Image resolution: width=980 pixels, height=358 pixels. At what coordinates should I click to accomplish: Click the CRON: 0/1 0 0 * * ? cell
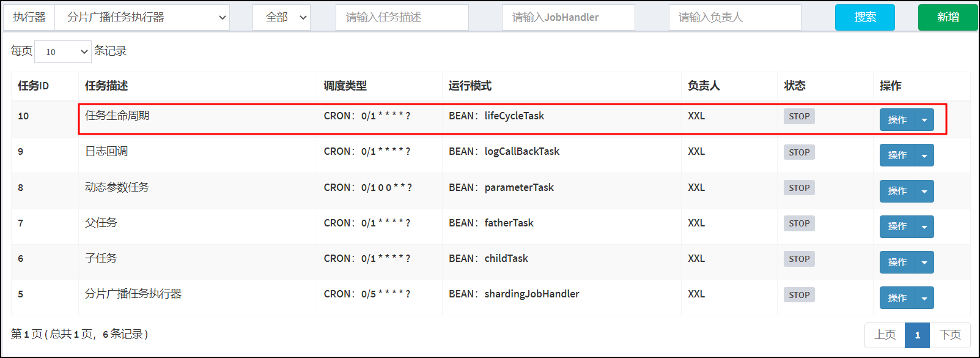(x=368, y=187)
